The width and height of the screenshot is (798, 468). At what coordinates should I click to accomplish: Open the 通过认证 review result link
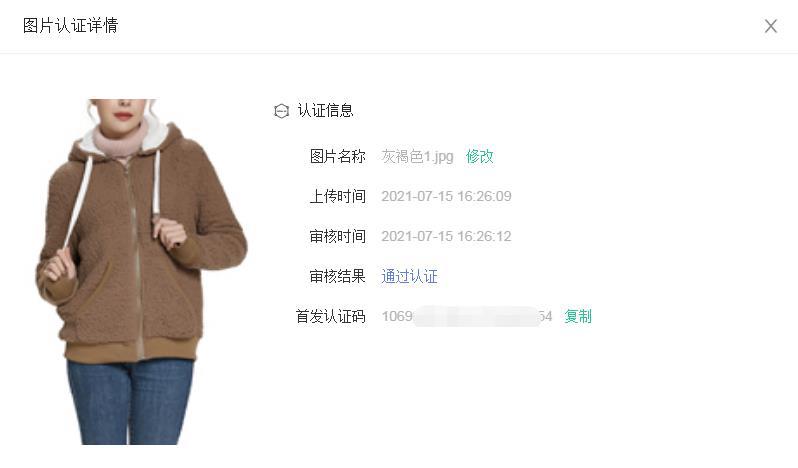coord(409,276)
